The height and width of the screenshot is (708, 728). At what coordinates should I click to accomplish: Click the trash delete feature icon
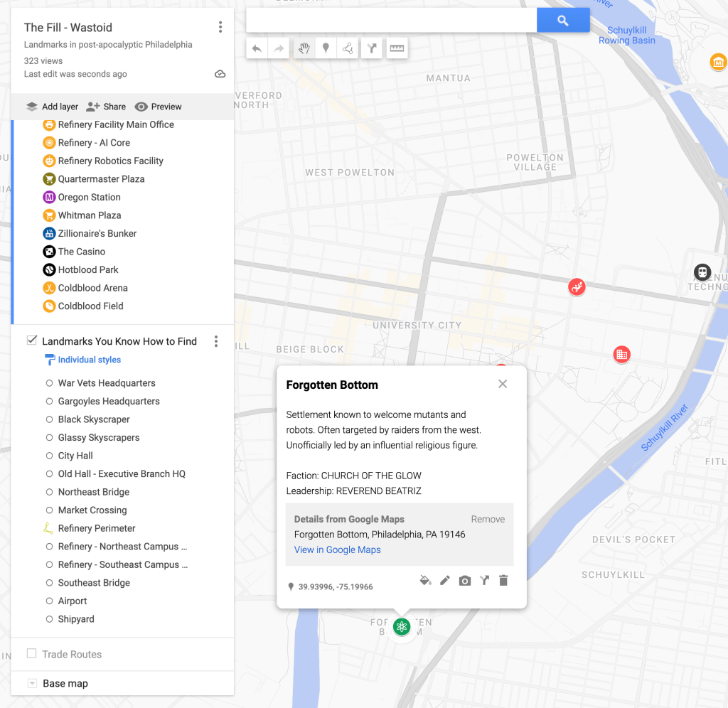click(503, 580)
